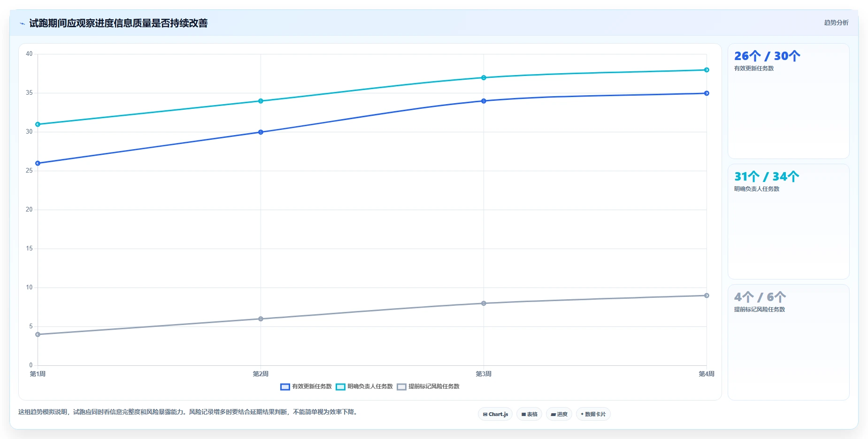Click the gray data point at 第4周

click(707, 295)
